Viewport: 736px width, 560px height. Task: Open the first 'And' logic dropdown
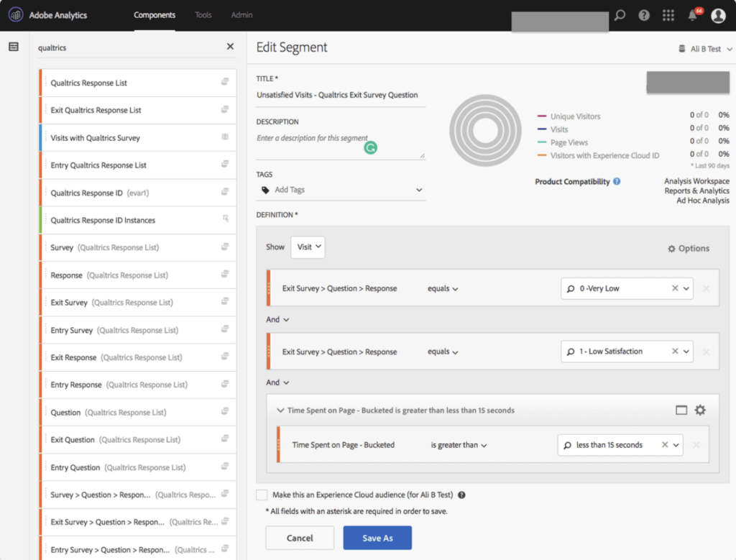[277, 320]
